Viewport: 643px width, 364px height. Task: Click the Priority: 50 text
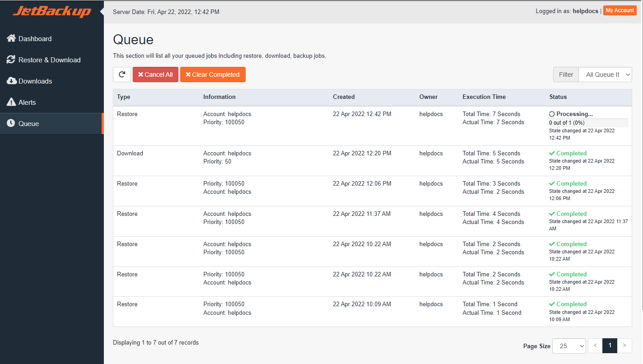(217, 162)
